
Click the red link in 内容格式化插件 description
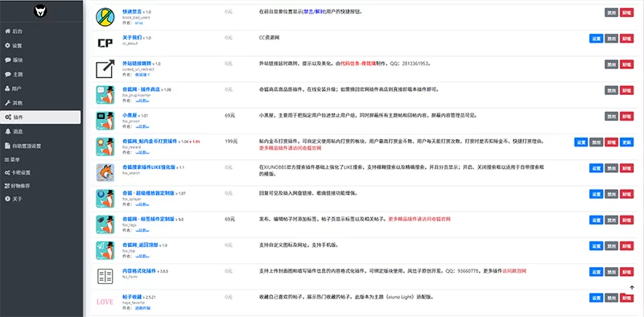(514, 271)
